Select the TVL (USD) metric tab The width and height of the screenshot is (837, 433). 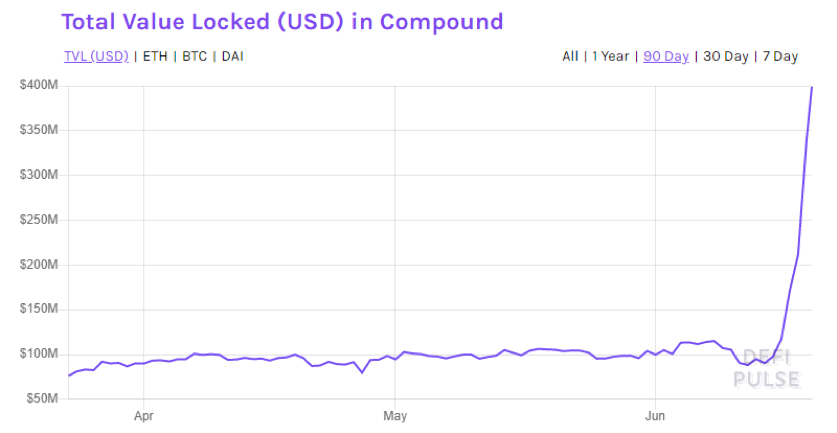95,57
